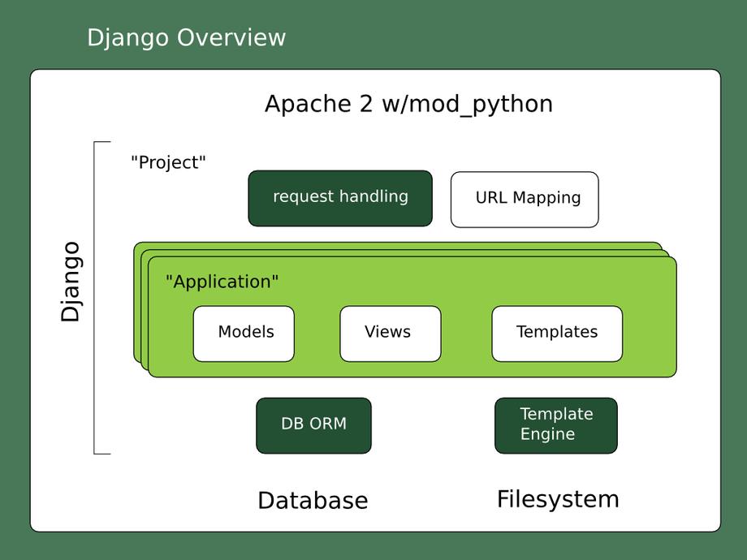Click the Models box
This screenshot has height=560, width=747.
pos(244,334)
